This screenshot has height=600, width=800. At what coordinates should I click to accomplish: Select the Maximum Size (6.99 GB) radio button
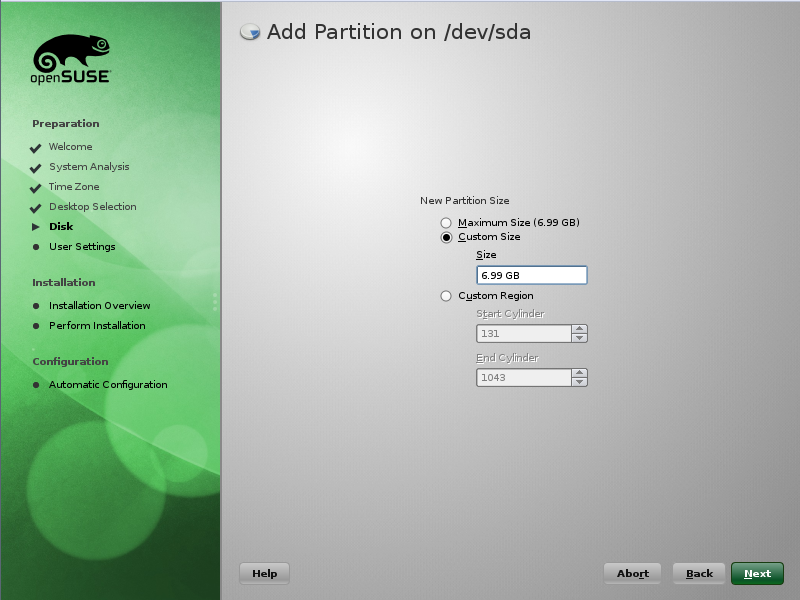click(446, 223)
